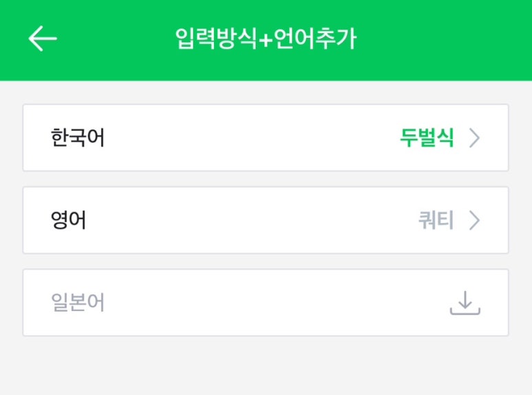The height and width of the screenshot is (395, 532).
Task: Click the 입력방식+언어추가 page title
Action: point(266,39)
